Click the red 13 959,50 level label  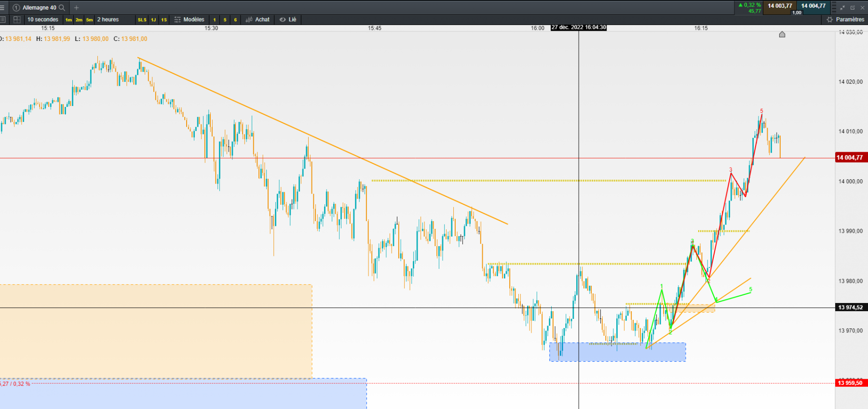851,383
